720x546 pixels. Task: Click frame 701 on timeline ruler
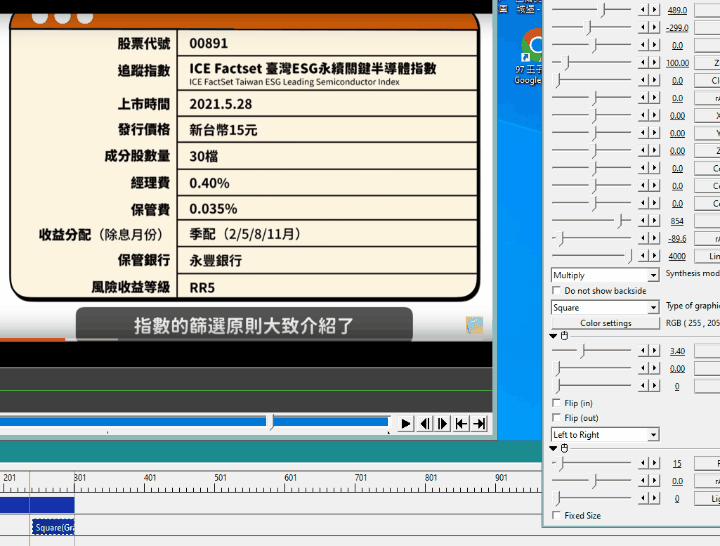tap(360, 478)
